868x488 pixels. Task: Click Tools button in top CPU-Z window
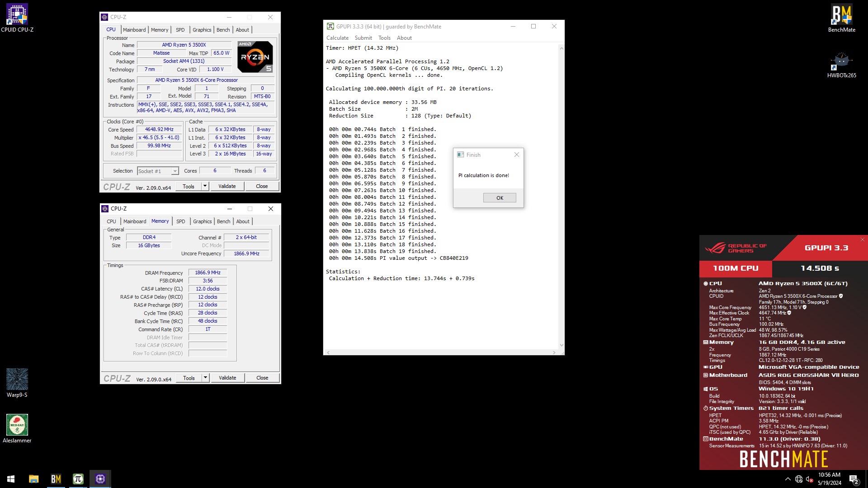(188, 186)
